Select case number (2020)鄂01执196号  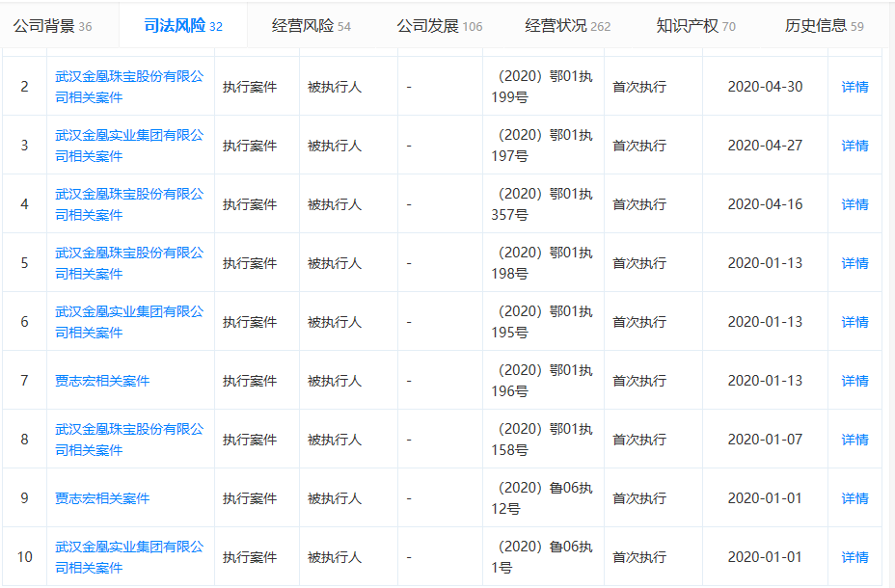coord(542,381)
